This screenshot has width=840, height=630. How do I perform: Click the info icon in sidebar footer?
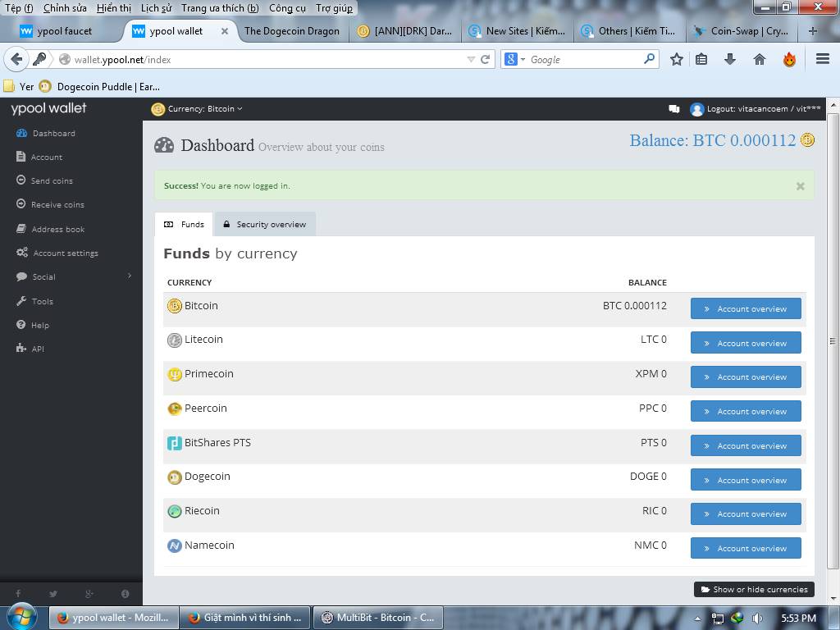click(x=125, y=594)
